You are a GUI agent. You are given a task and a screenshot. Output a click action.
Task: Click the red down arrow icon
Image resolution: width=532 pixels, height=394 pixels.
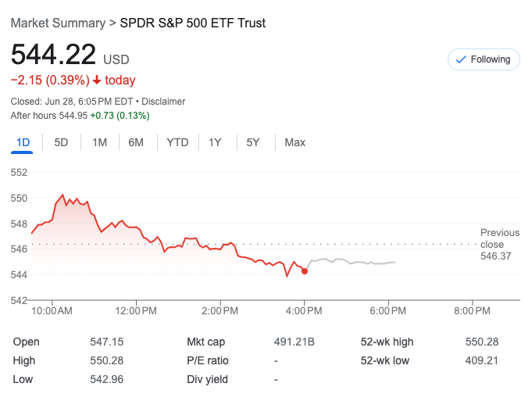point(97,81)
